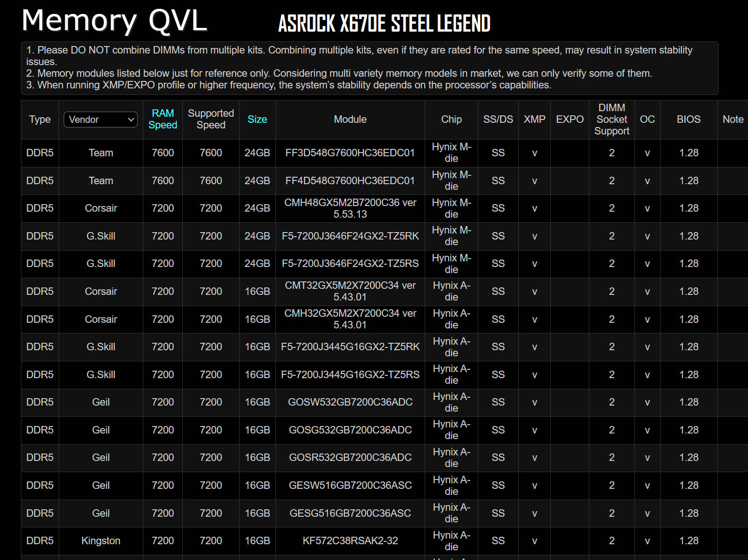Image resolution: width=748 pixels, height=560 pixels.
Task: Click the Module column header
Action: pyautogui.click(x=350, y=120)
